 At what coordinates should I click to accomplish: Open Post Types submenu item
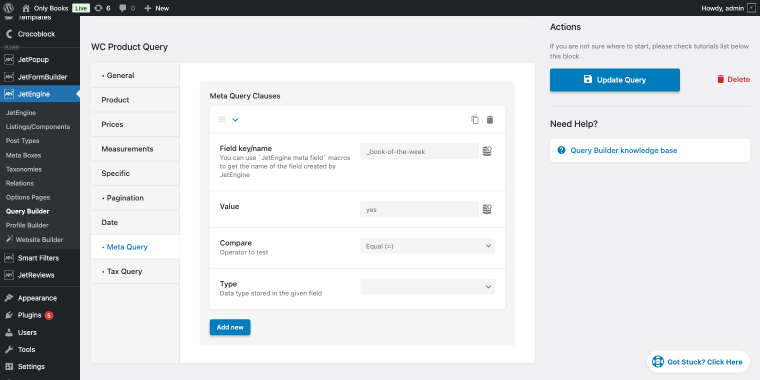[22, 141]
